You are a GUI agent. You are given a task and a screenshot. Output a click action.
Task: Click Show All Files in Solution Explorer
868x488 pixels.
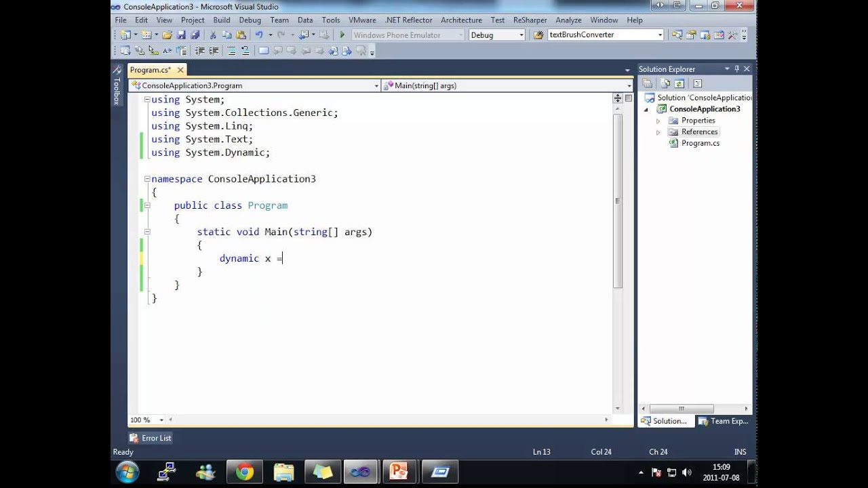click(x=665, y=83)
